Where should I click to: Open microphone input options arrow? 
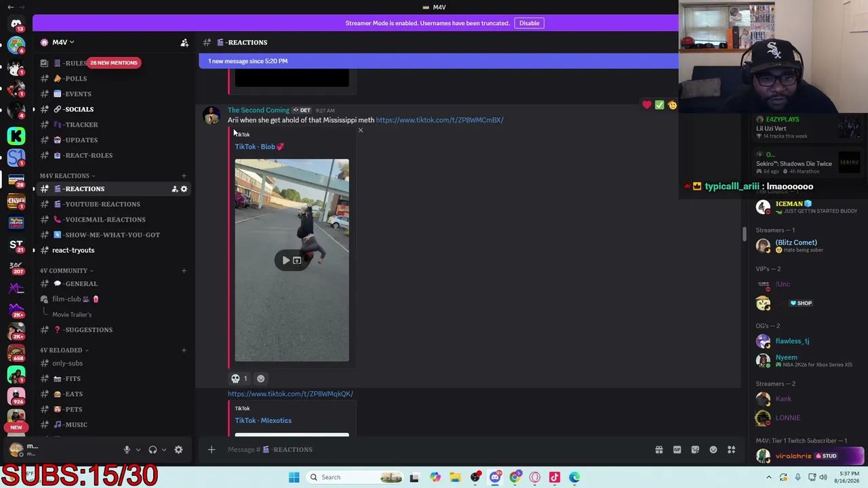138,449
